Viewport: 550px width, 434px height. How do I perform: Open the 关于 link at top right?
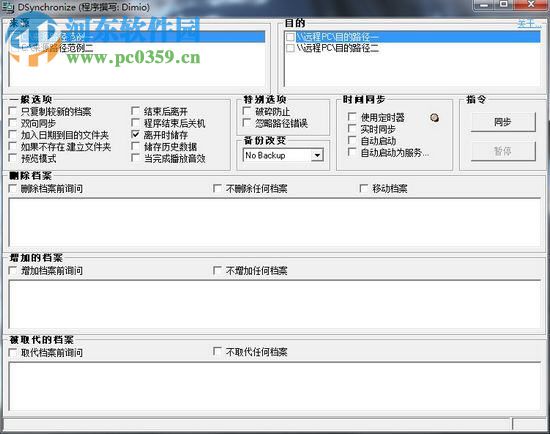pyautogui.click(x=529, y=24)
